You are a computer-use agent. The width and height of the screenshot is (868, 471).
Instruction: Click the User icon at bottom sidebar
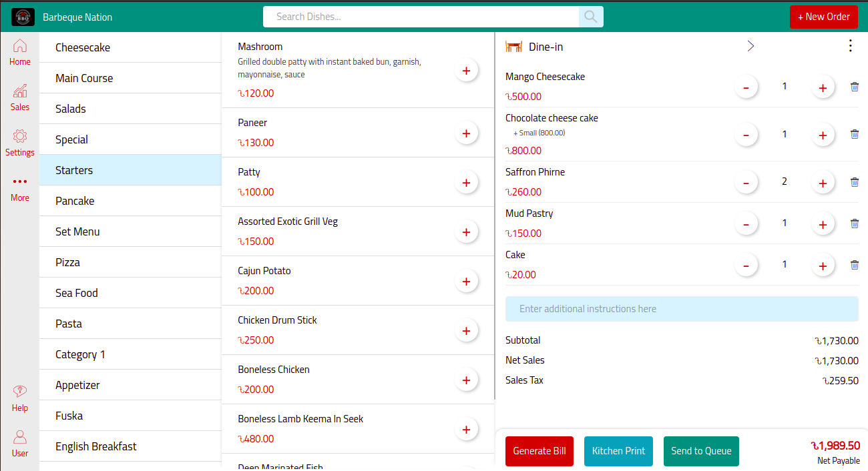(19, 442)
